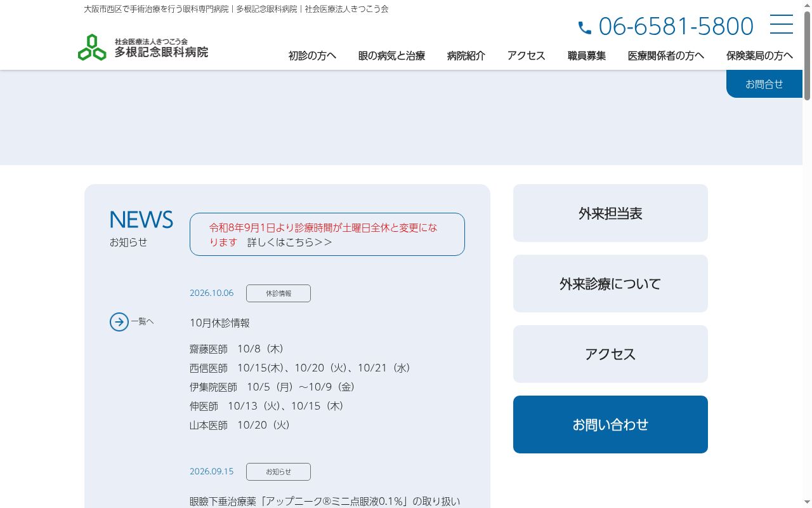
Task: Click the circled arrow beside 一覧へ
Action: [x=119, y=322]
